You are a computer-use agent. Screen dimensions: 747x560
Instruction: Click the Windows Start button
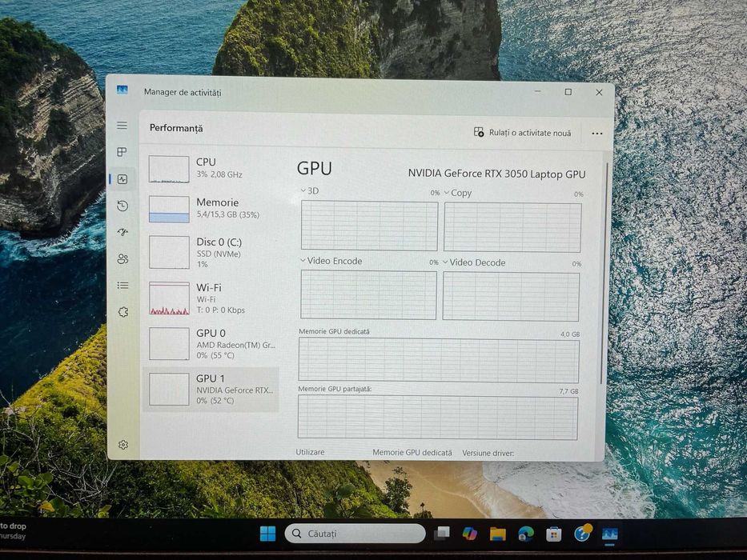point(267,534)
